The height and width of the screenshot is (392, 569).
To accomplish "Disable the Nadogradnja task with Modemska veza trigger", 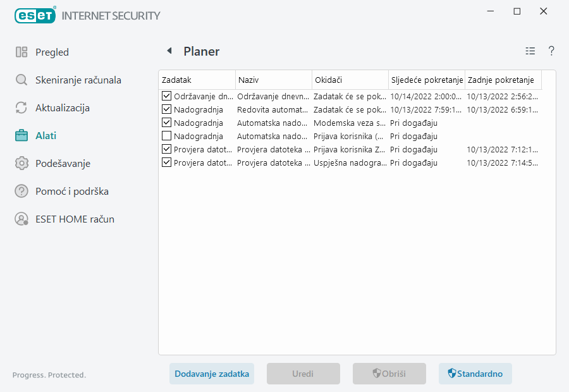I will [167, 123].
